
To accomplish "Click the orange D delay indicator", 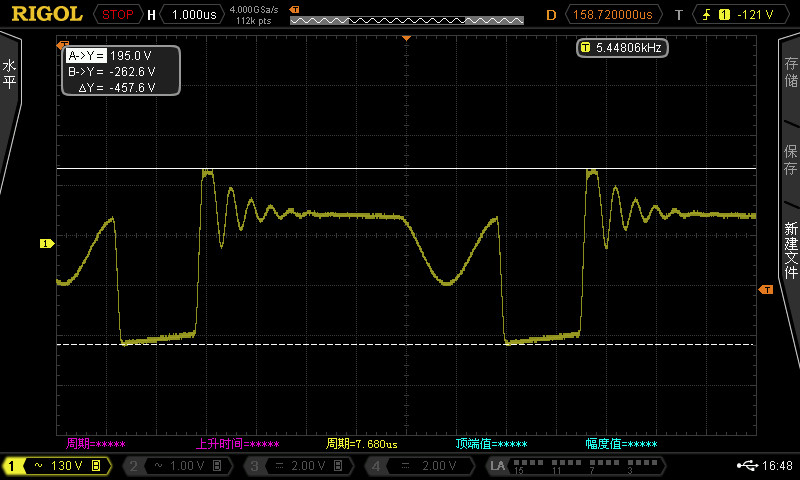I will click(550, 15).
